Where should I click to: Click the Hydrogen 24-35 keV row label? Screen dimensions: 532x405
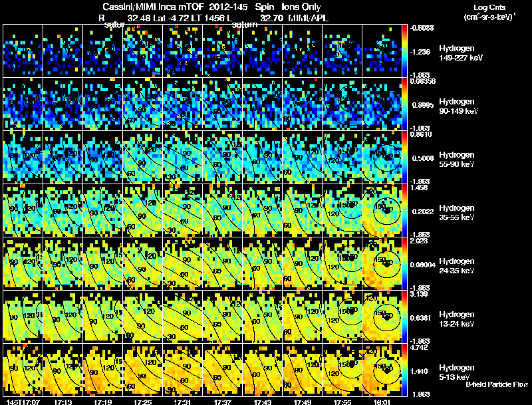pos(457,266)
